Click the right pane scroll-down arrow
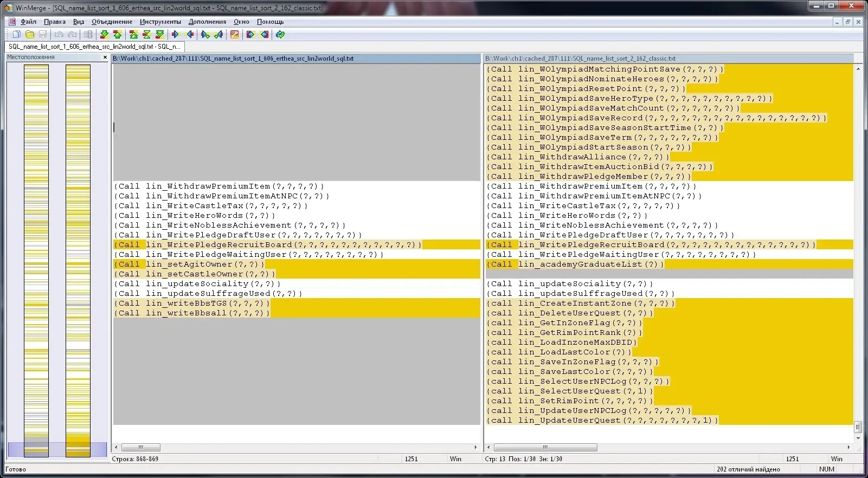The width and height of the screenshot is (868, 478). (858, 438)
